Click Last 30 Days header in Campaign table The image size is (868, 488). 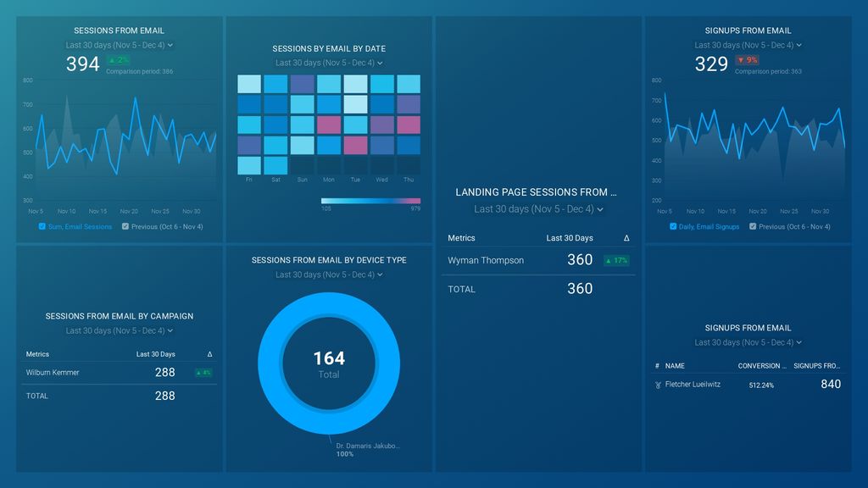(x=156, y=354)
